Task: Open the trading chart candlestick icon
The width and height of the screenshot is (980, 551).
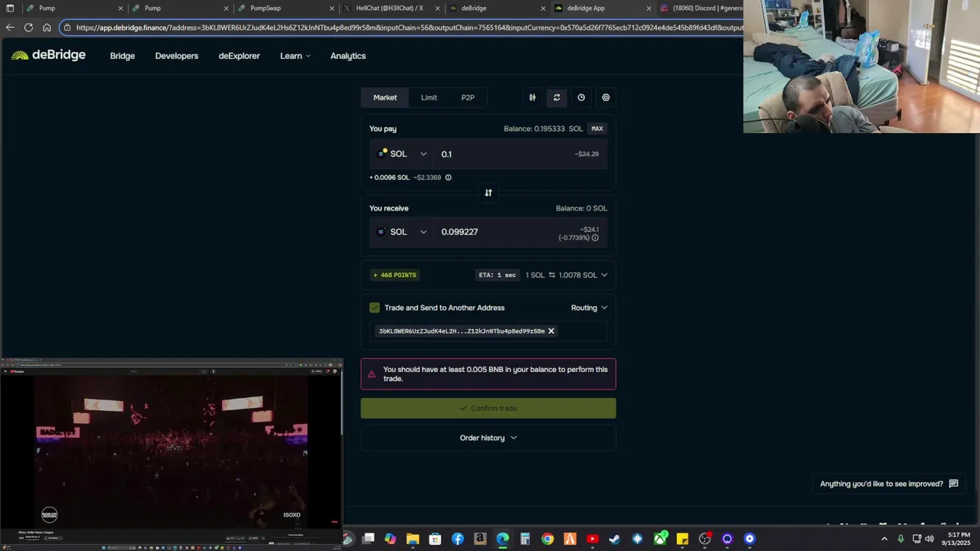Action: [532, 97]
